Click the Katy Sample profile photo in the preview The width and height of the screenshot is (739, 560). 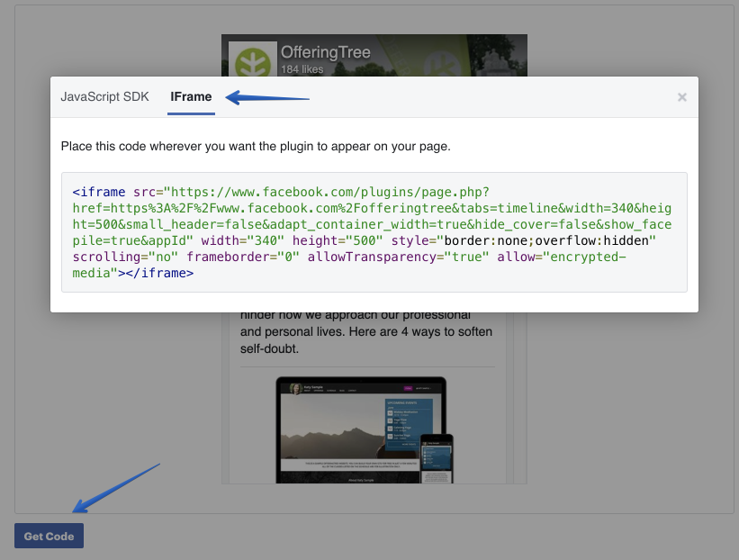click(x=295, y=389)
